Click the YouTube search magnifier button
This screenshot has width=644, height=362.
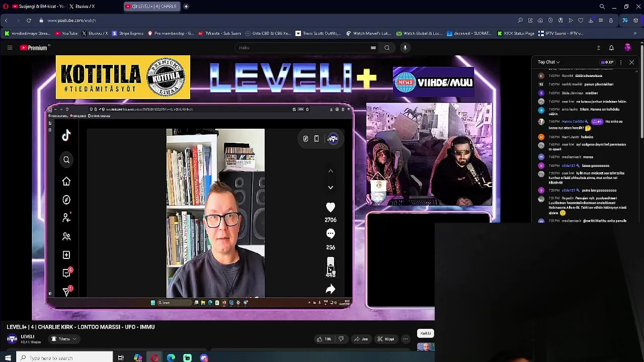point(387,48)
